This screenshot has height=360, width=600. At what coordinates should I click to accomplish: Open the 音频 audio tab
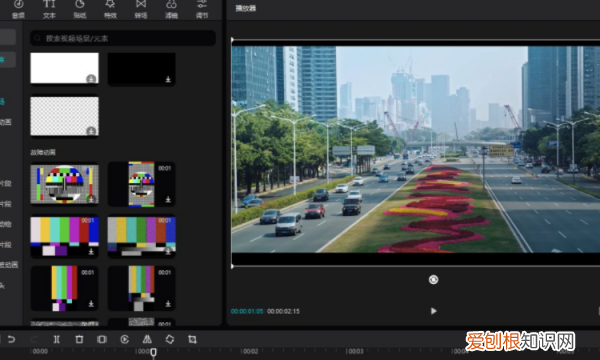click(x=18, y=9)
